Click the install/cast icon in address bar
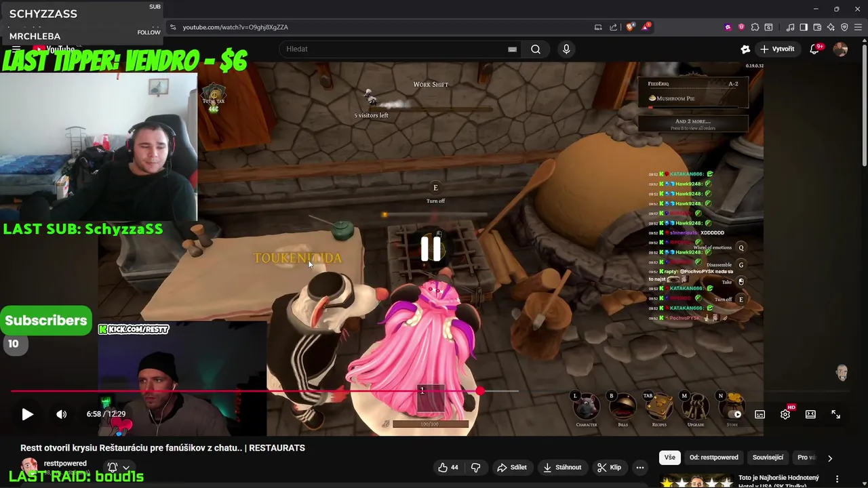The width and height of the screenshot is (868, 488). click(598, 27)
